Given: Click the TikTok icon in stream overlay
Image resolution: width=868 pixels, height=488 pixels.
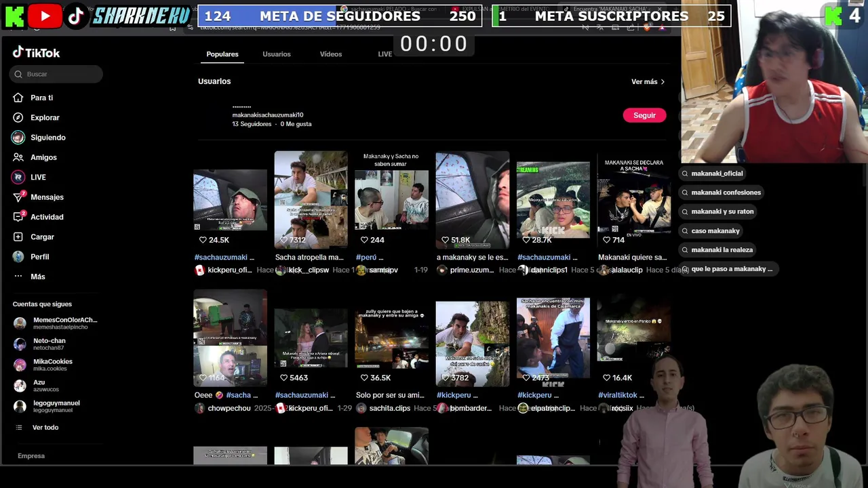Looking at the screenshot, I should [x=76, y=16].
